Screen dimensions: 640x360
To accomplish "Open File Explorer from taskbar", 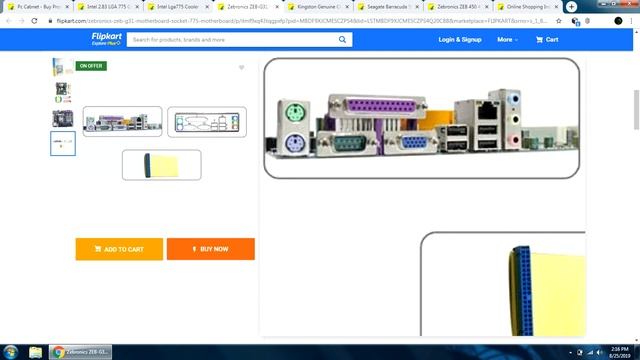I will pyautogui.click(x=36, y=352).
